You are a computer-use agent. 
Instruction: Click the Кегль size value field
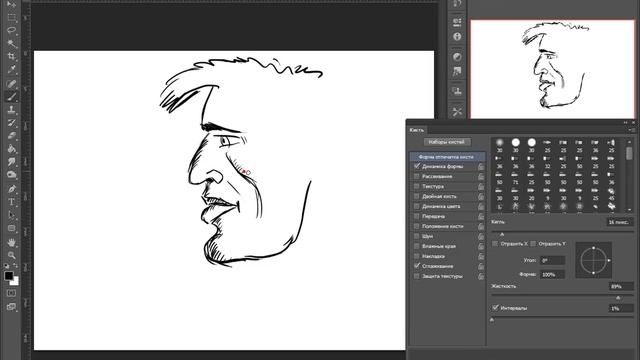tap(620, 222)
